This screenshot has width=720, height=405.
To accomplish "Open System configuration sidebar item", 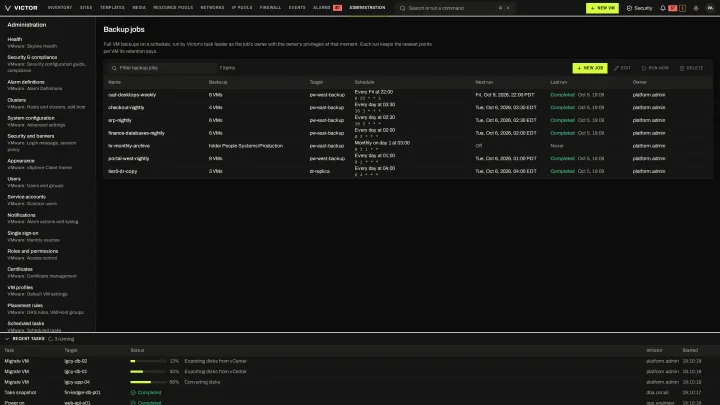I will click(x=47, y=121).
